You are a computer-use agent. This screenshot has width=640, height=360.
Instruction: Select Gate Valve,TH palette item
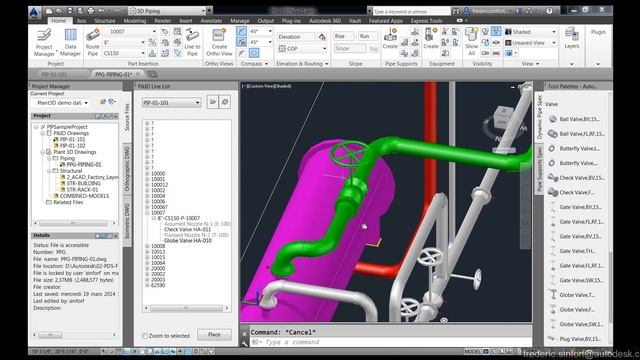(572, 251)
